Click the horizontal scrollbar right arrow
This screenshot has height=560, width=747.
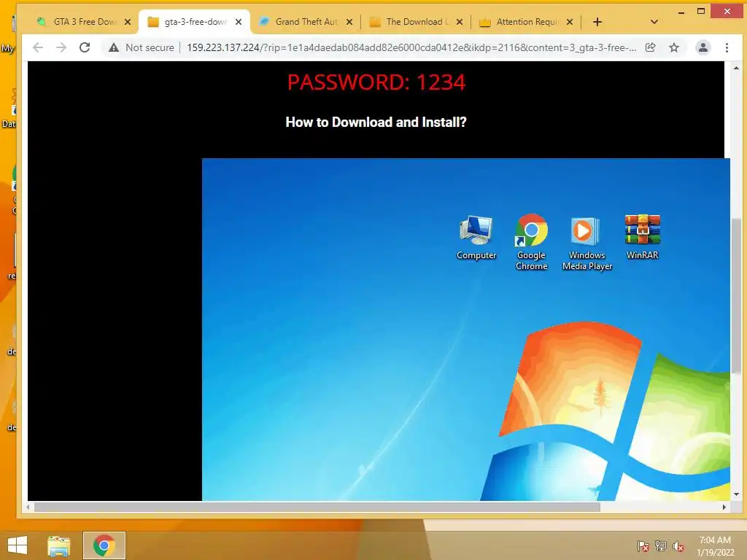[724, 507]
